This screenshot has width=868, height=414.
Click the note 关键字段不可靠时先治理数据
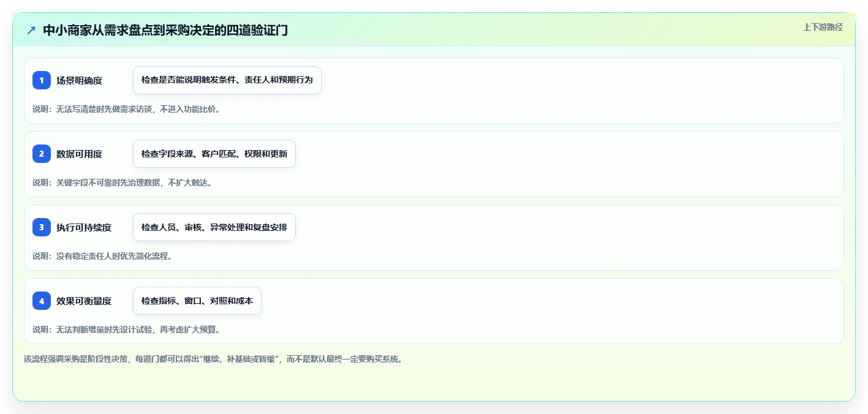click(x=122, y=183)
